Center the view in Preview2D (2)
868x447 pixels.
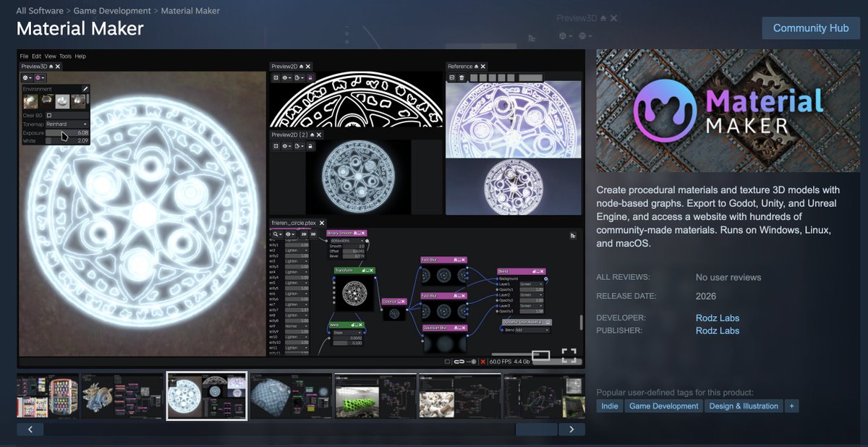tap(276, 146)
